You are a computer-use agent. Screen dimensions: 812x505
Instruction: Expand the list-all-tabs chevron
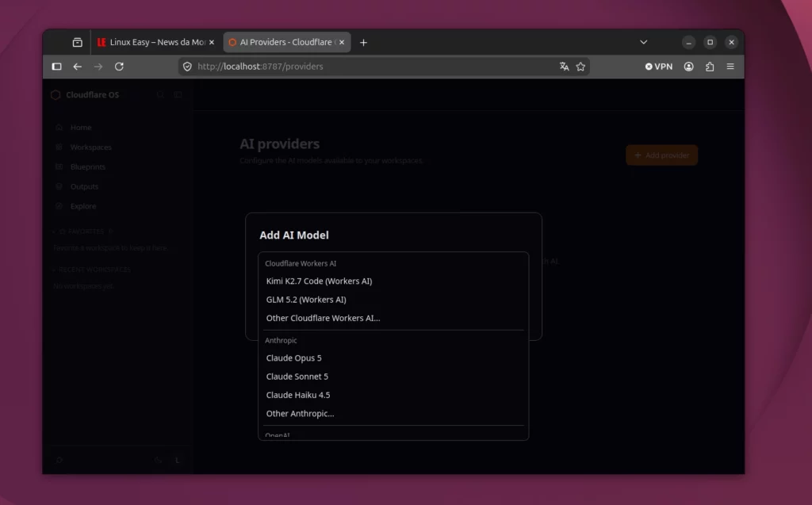(x=643, y=43)
